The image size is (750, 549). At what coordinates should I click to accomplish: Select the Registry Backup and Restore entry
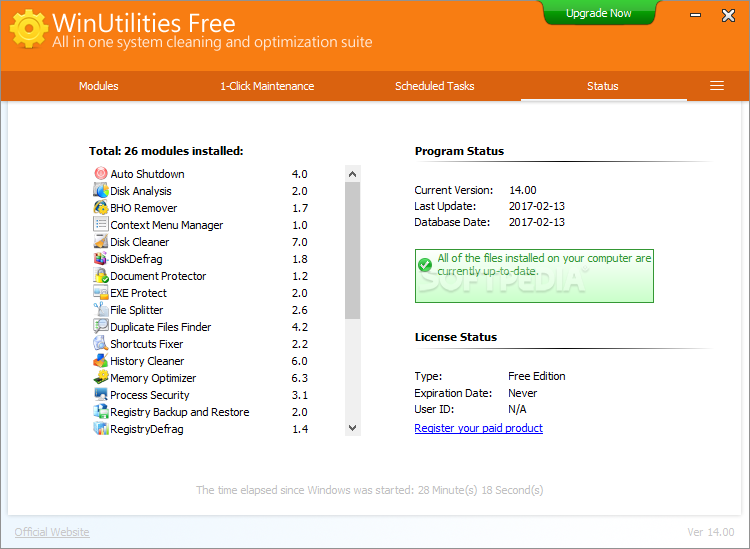[179, 412]
